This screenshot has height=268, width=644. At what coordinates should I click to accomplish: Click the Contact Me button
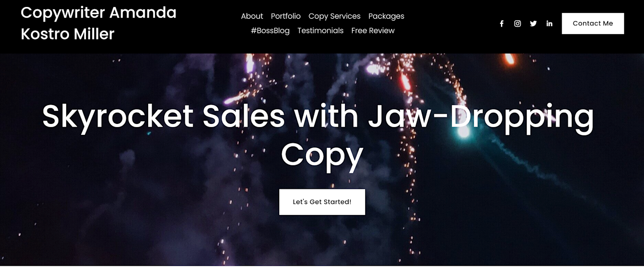click(593, 23)
